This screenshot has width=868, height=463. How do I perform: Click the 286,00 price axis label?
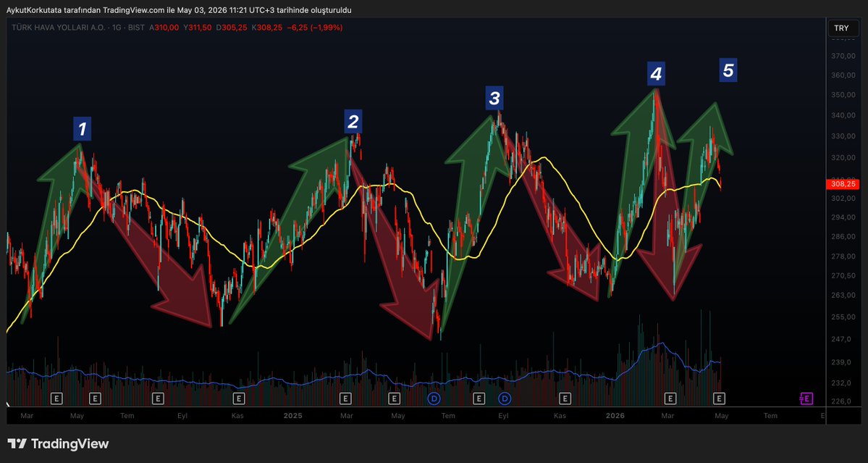point(843,236)
